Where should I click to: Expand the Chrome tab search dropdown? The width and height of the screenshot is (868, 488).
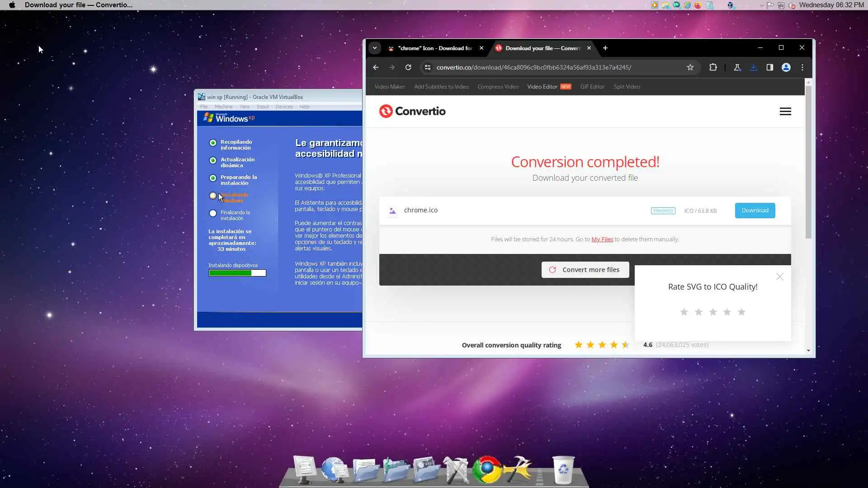[375, 48]
